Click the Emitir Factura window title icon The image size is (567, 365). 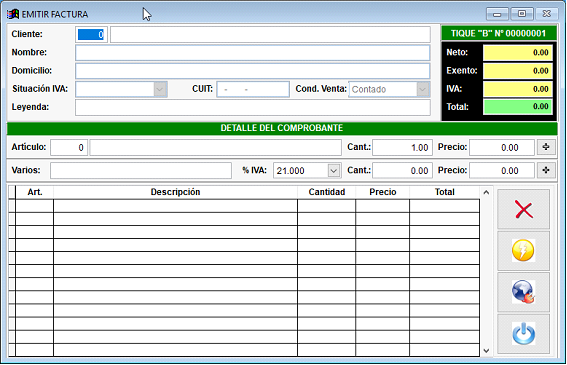(13, 14)
